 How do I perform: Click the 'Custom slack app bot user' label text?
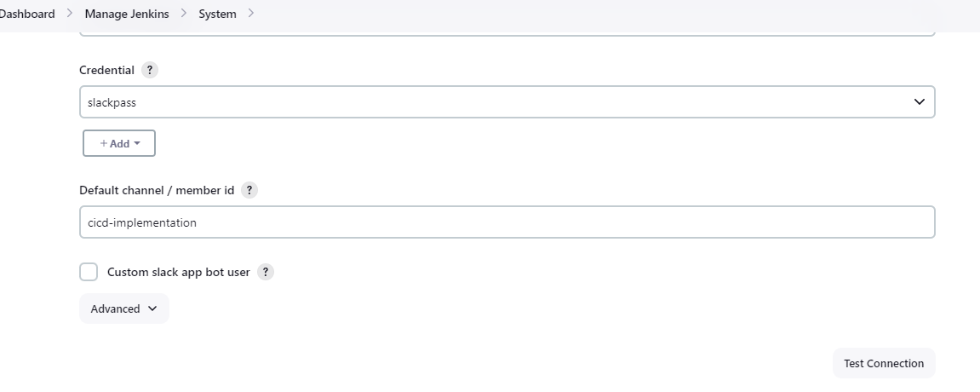click(x=178, y=273)
